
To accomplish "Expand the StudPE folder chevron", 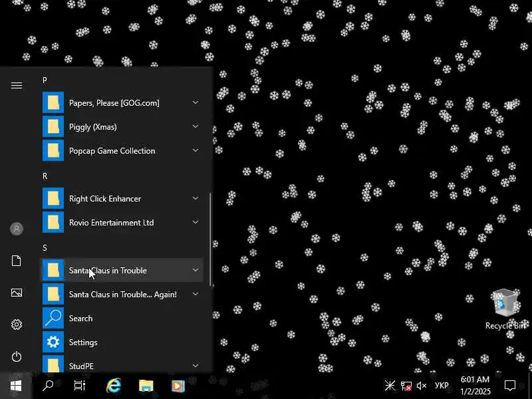I will [196, 365].
